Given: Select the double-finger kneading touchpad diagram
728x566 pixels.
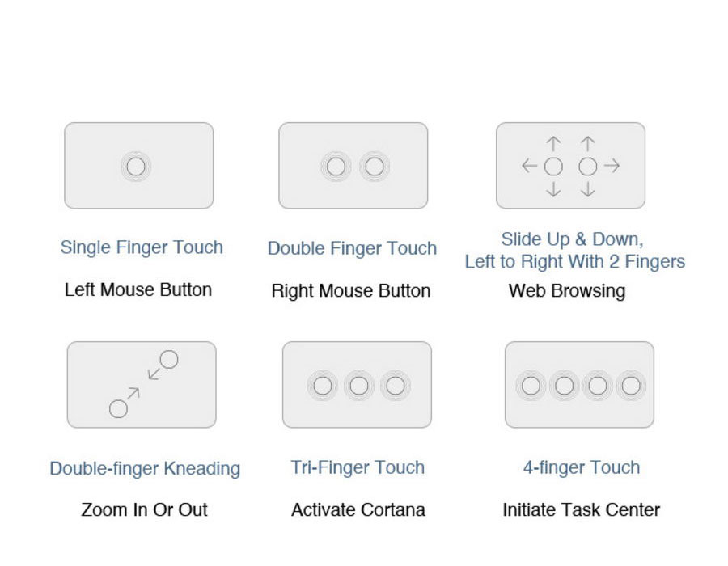Looking at the screenshot, I should click(x=142, y=384).
